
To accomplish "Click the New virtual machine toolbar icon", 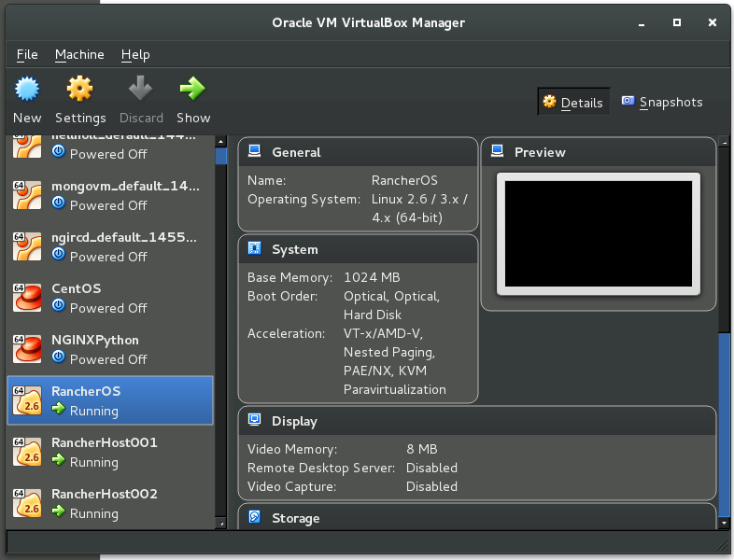I will pyautogui.click(x=27, y=89).
